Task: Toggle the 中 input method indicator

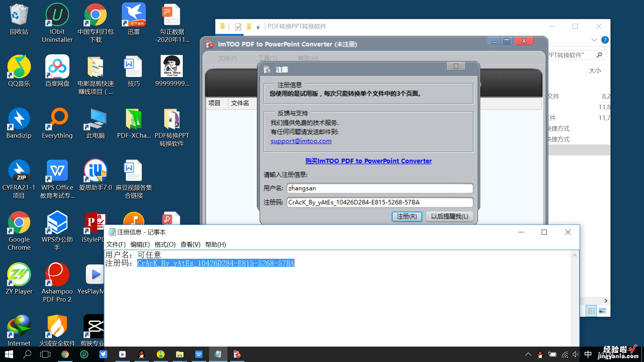Action: click(588, 354)
